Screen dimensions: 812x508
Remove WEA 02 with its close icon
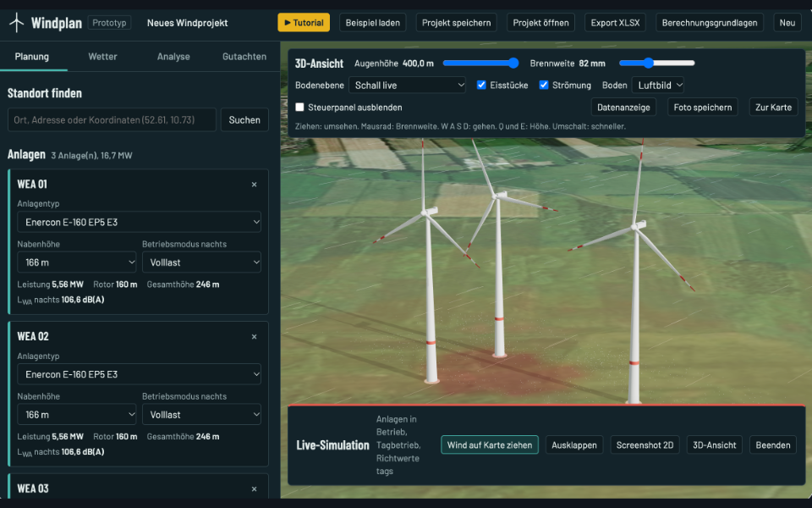(254, 337)
